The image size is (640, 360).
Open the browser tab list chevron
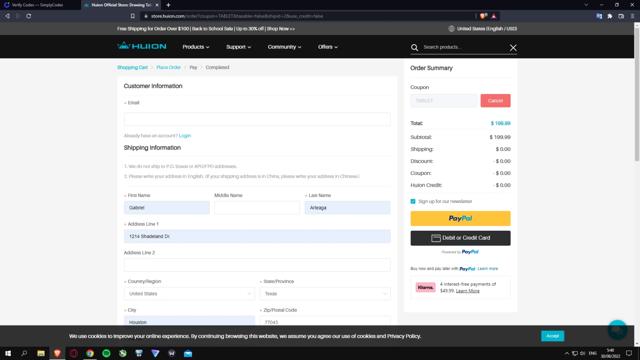click(x=586, y=5)
